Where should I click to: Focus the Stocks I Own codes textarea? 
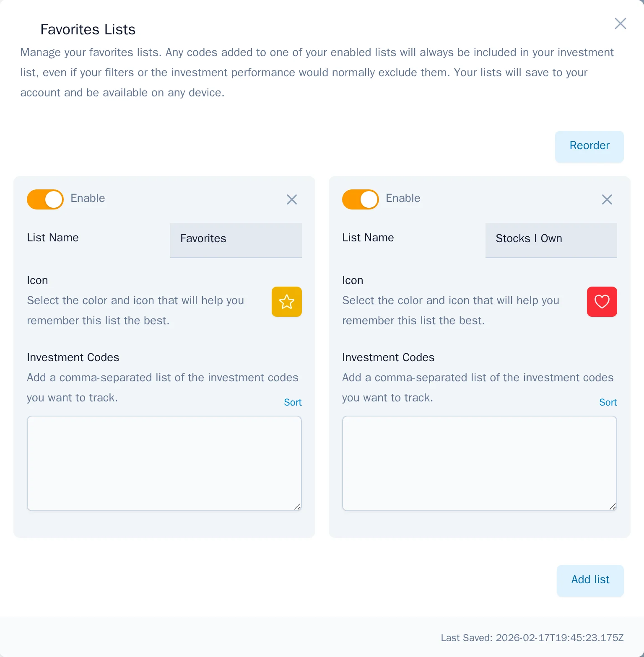point(479,463)
